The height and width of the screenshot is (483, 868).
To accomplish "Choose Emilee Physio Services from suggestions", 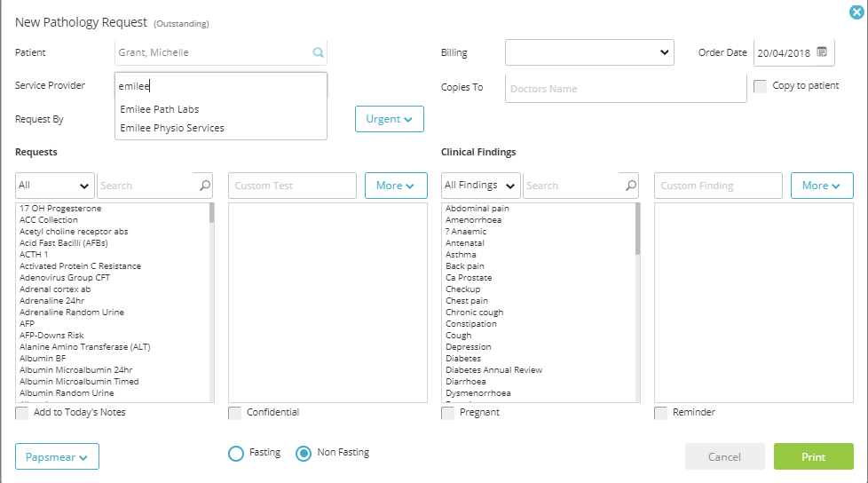I will (172, 128).
